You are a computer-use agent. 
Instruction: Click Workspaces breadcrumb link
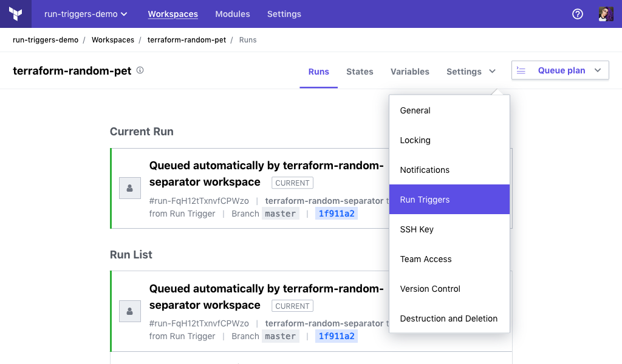pos(112,40)
